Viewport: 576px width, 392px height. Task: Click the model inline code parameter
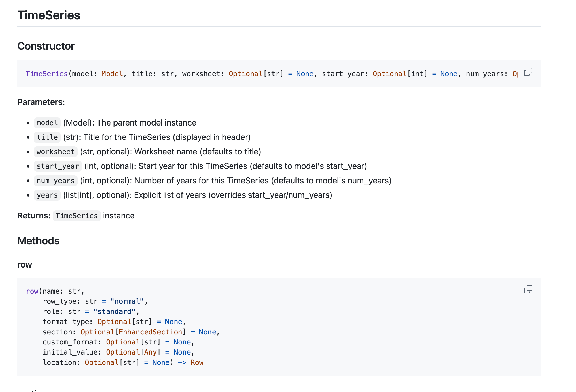coord(47,123)
